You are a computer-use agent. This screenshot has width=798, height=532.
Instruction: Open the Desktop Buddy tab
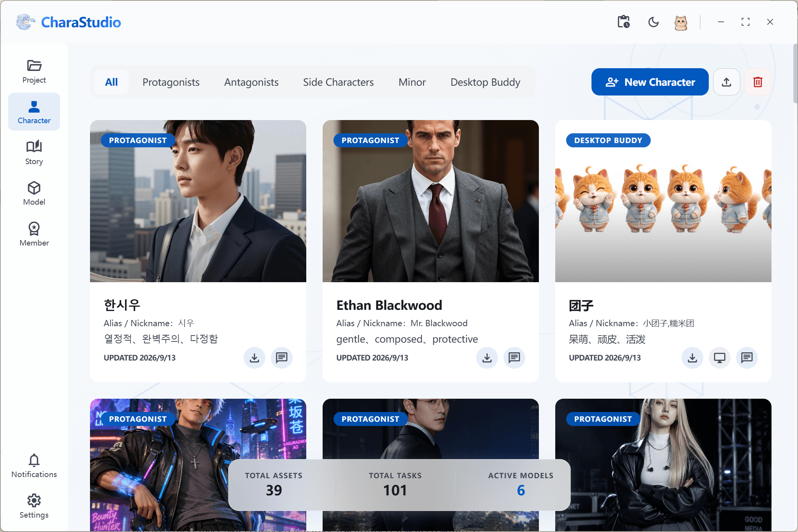(x=486, y=82)
